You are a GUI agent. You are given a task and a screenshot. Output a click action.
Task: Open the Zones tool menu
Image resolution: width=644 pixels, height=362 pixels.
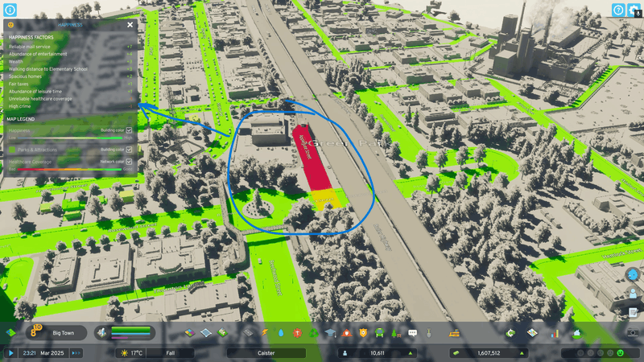[189, 333]
